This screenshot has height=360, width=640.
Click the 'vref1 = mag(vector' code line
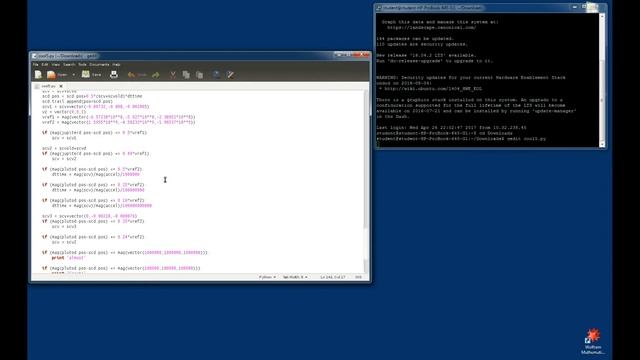118,117
